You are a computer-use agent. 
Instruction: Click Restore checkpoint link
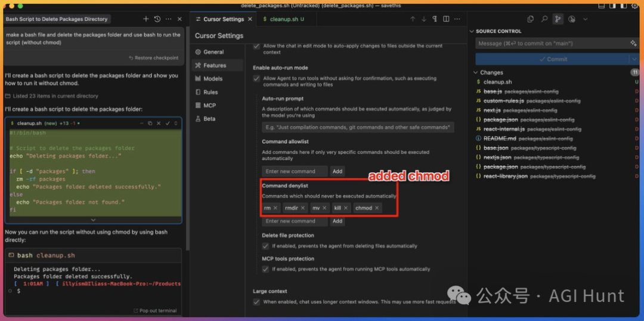pos(154,58)
